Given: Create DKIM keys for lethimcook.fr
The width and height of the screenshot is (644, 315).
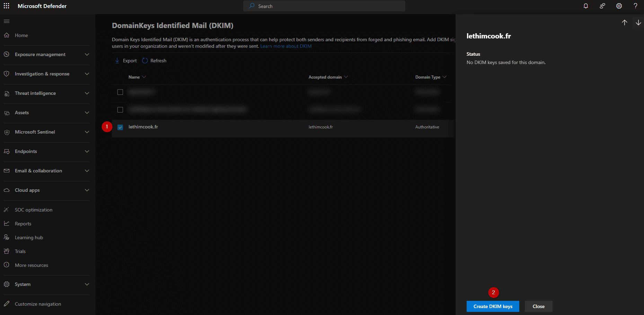Looking at the screenshot, I should [x=493, y=306].
